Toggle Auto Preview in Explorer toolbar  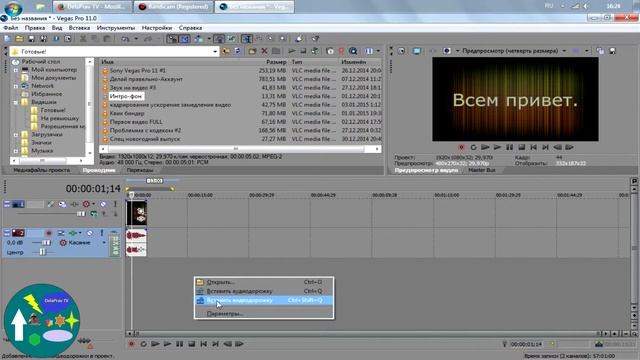[314, 51]
